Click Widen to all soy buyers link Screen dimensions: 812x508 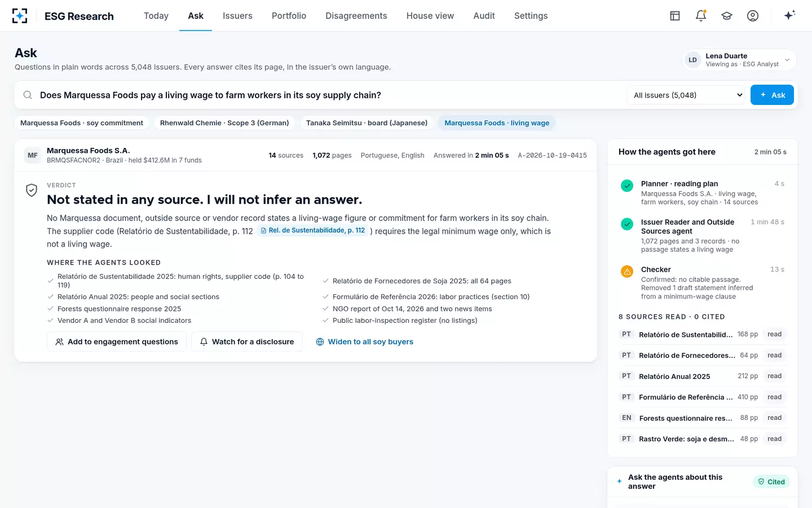click(x=365, y=341)
